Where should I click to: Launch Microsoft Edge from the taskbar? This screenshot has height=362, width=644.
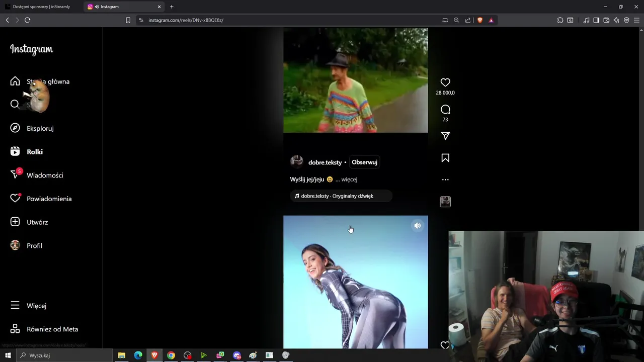[x=138, y=355]
